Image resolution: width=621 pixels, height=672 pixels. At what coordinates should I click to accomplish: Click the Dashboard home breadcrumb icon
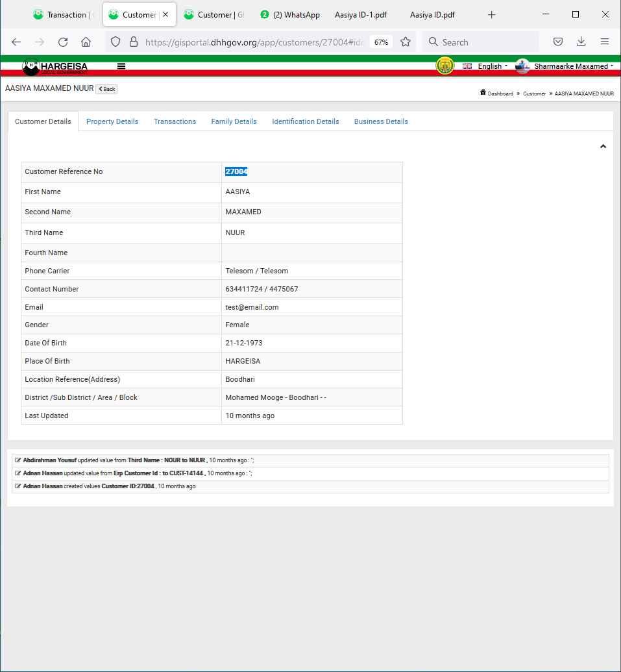(x=483, y=92)
